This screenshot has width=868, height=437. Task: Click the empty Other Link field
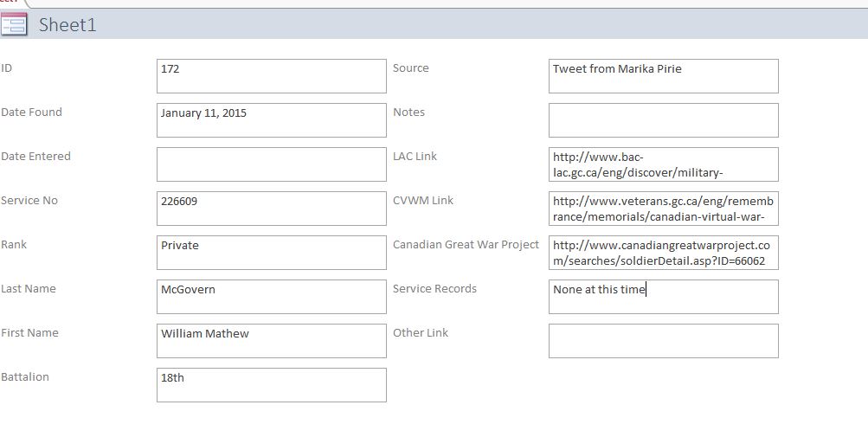pos(663,341)
